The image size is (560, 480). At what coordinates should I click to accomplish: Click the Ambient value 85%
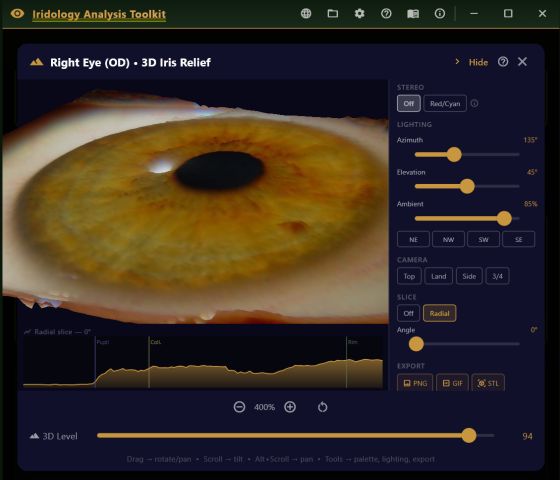(x=530, y=204)
